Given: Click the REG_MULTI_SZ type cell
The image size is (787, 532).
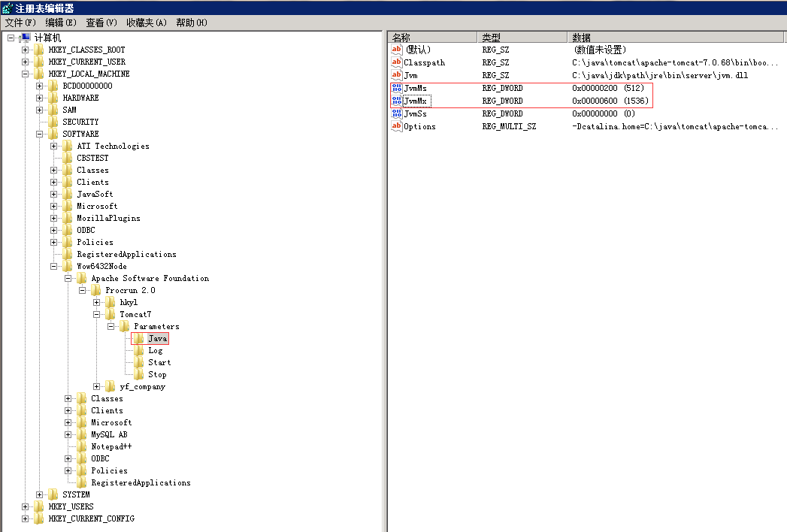Looking at the screenshot, I should [x=509, y=126].
